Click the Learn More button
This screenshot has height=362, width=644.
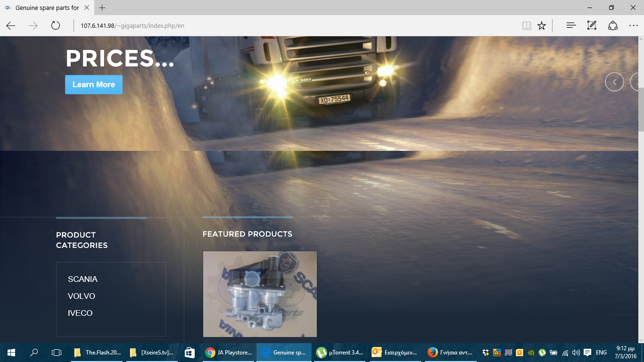(x=94, y=84)
